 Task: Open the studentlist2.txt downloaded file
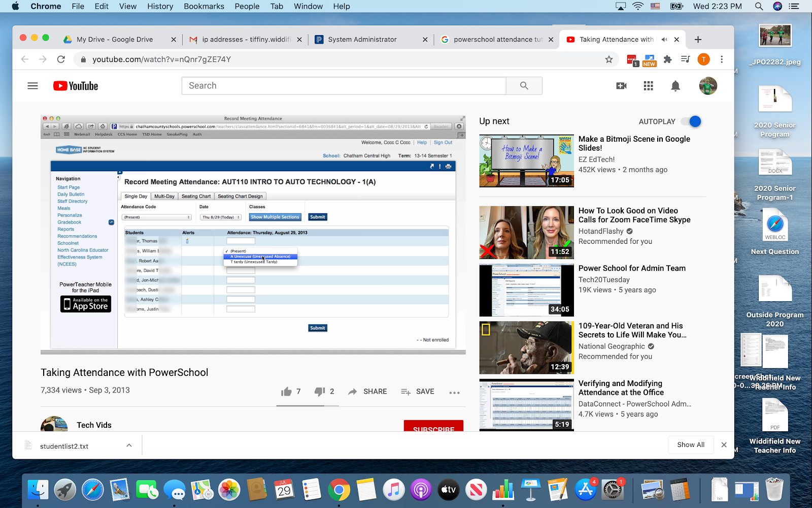tap(64, 446)
